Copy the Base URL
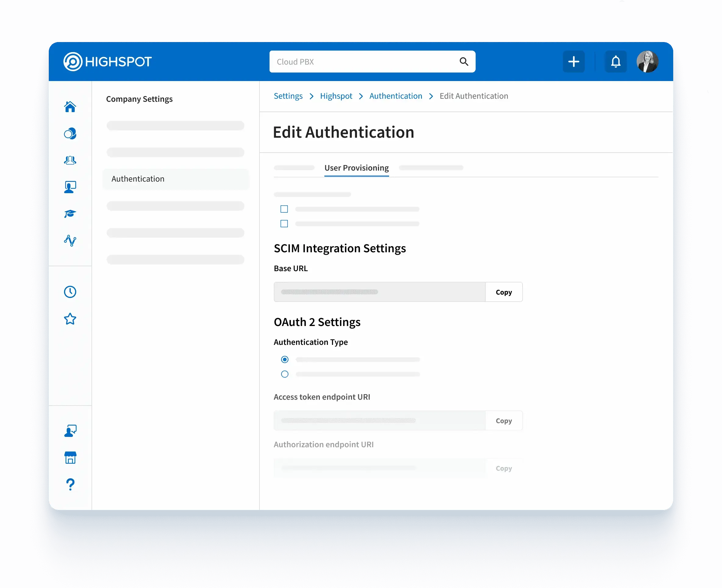 pyautogui.click(x=504, y=292)
